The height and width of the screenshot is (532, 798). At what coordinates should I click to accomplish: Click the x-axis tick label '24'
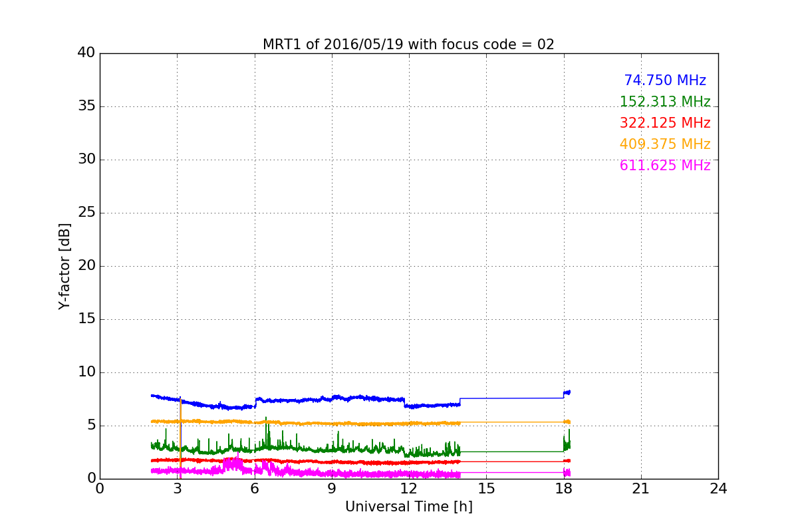coord(718,488)
